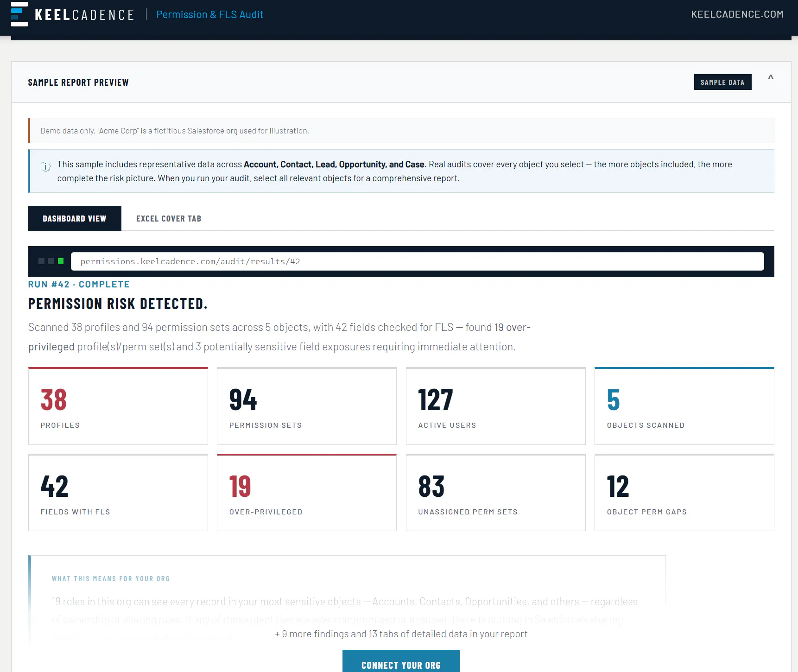The height and width of the screenshot is (672, 798).
Task: Click the 'Demo data only' notice text
Action: point(175,131)
